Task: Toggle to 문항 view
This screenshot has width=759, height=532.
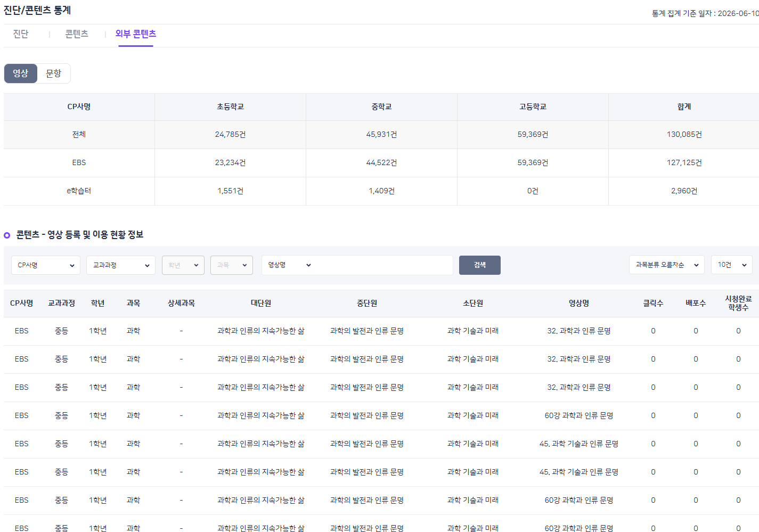Action: coord(54,73)
